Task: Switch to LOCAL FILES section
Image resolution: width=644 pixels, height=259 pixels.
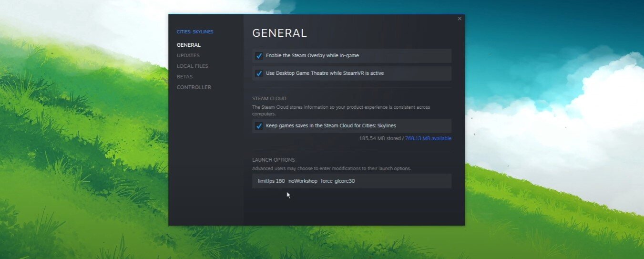Action: pyautogui.click(x=193, y=66)
